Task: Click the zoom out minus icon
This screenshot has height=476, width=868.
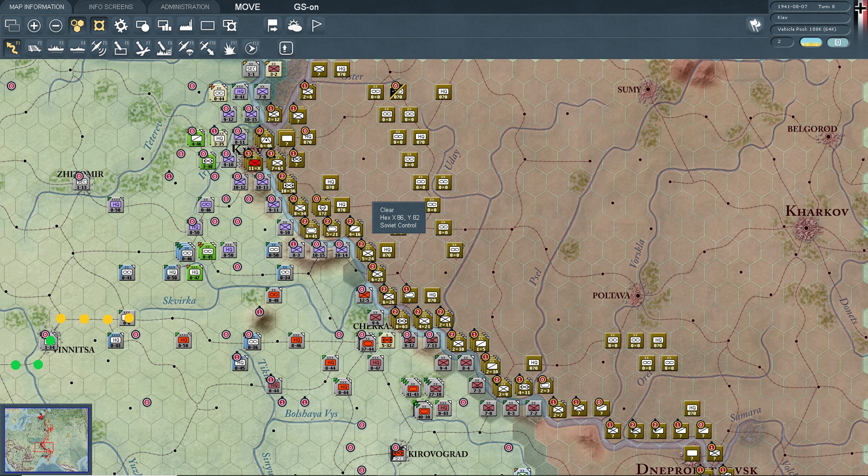Action: (56, 26)
